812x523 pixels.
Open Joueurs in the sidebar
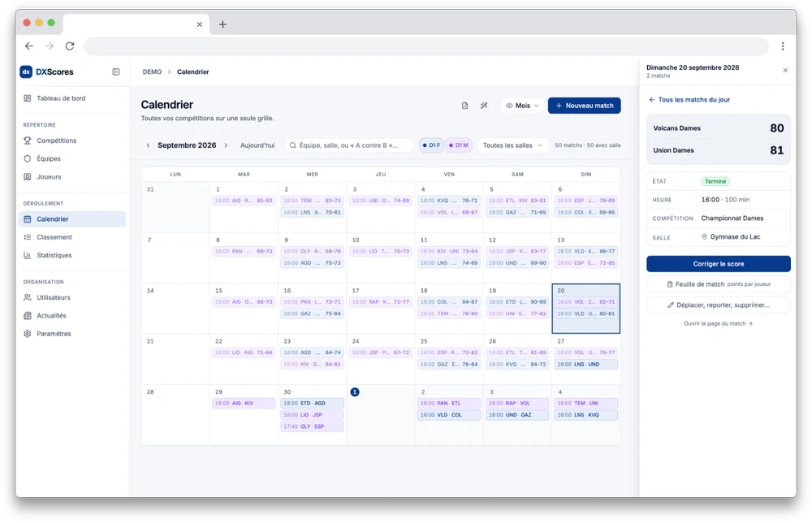tap(72, 177)
